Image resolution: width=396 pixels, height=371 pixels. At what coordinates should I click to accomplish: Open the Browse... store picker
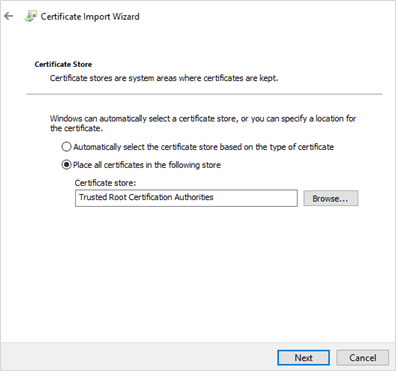pos(330,198)
